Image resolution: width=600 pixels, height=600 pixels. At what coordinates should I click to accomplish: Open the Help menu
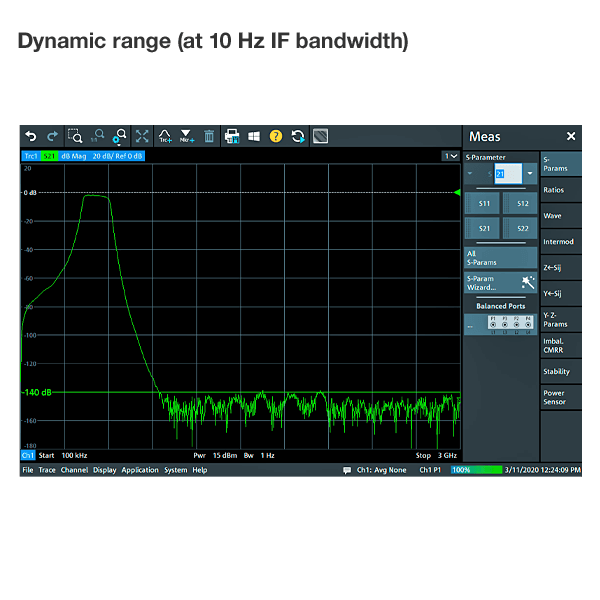pos(200,470)
